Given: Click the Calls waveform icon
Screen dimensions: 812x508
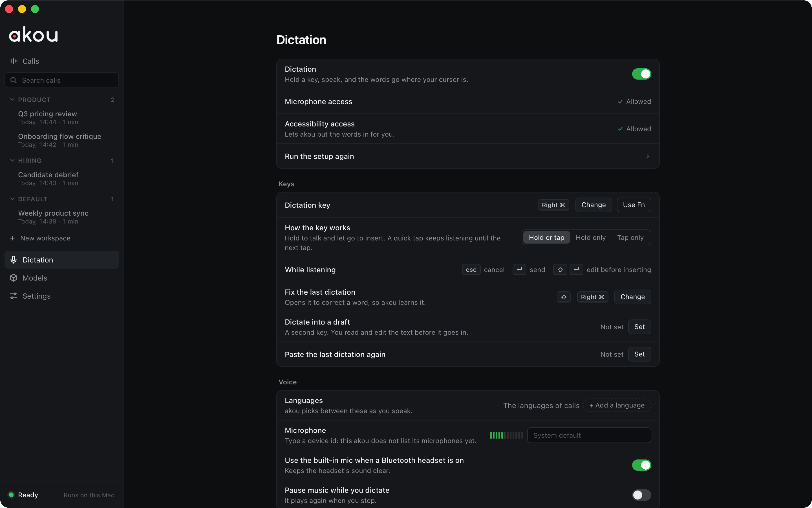Looking at the screenshot, I should (14, 61).
